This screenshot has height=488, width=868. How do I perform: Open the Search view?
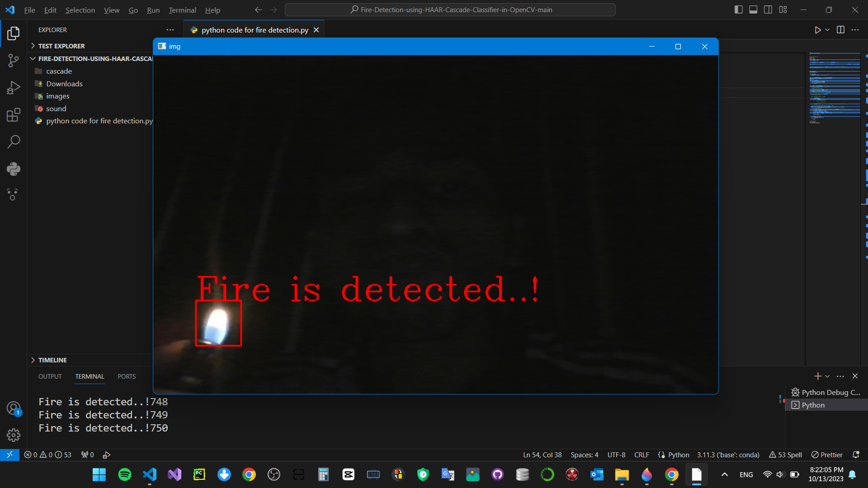13,141
